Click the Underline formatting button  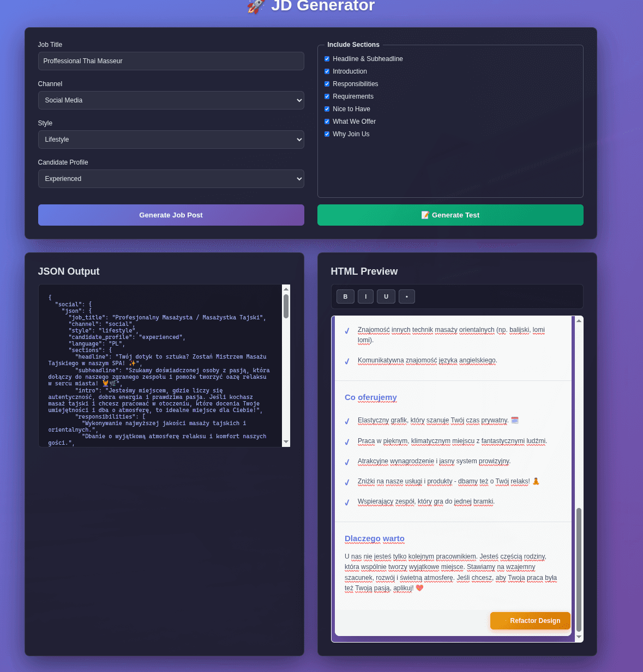[386, 296]
